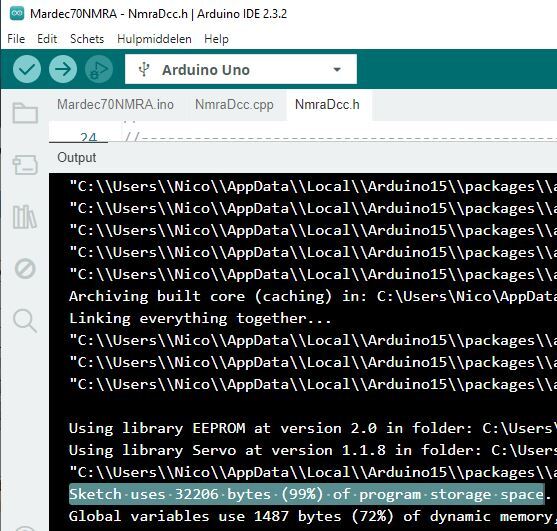Start debugging with the debugger icon
Viewport: 557px width, 531px height.
[x=99, y=69]
